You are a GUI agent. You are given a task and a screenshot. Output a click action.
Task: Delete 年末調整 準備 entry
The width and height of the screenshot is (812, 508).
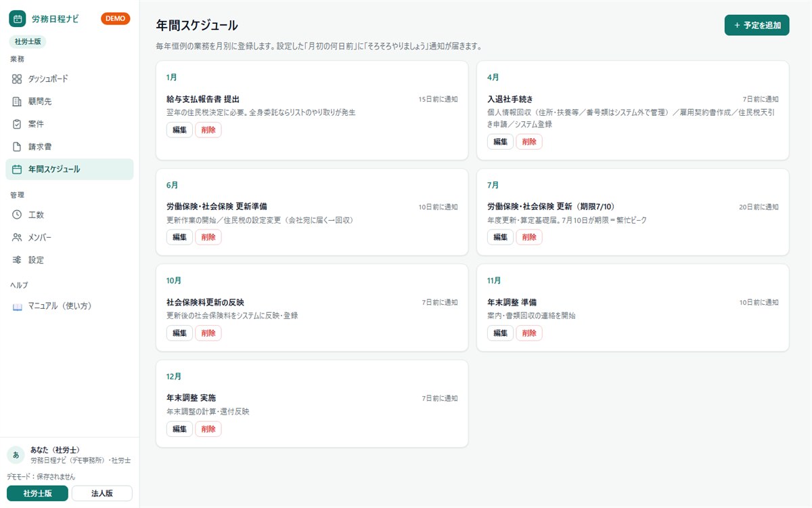click(x=529, y=333)
